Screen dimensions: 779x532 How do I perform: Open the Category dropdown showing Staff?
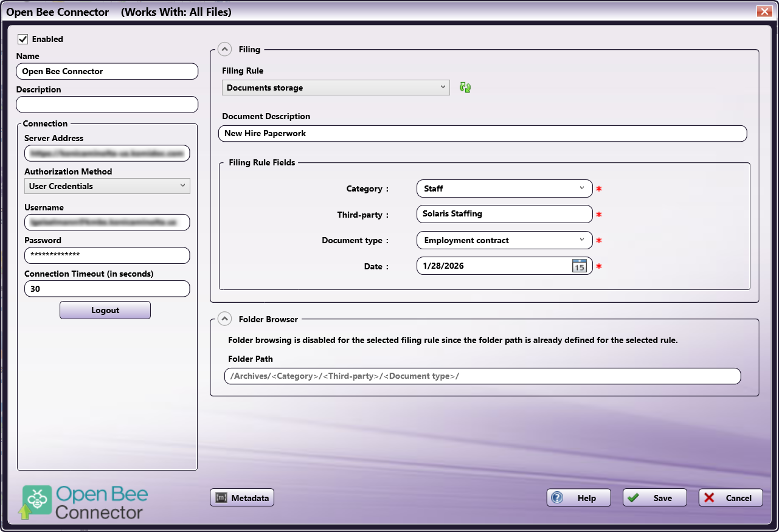coord(504,188)
